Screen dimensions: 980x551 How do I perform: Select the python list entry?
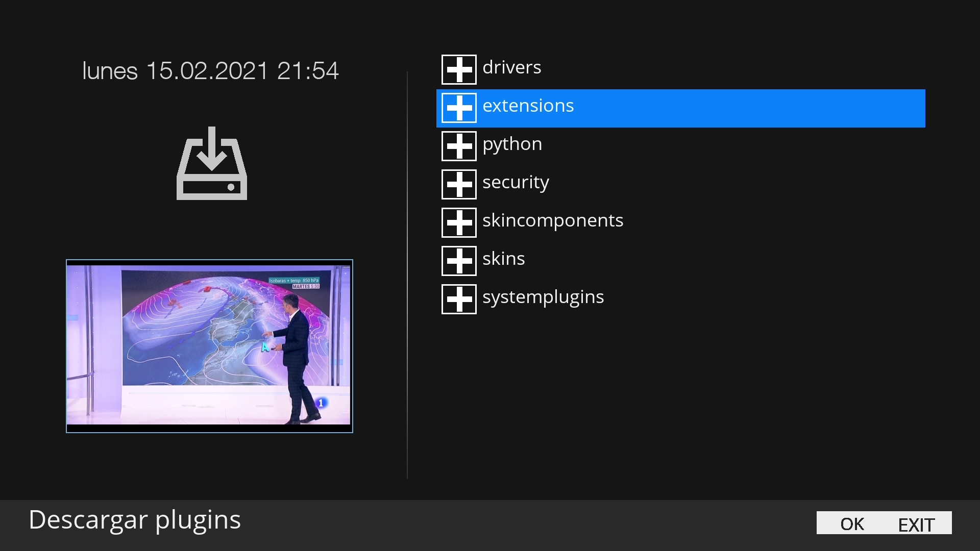(512, 144)
